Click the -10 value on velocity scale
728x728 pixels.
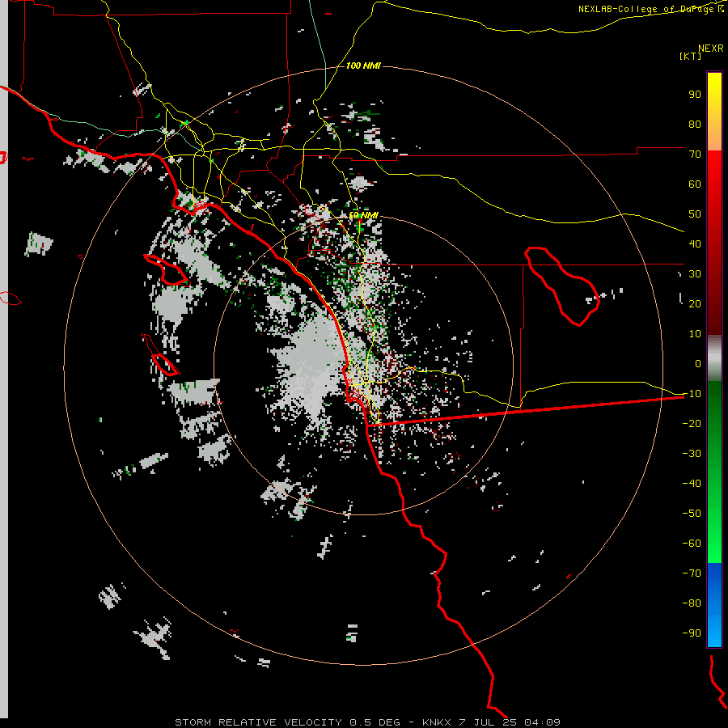(x=692, y=394)
